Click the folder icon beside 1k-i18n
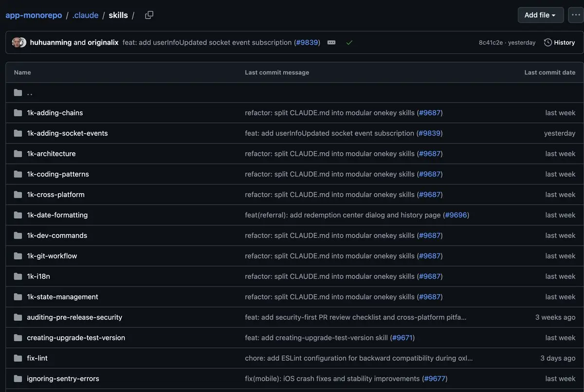This screenshot has height=392, width=584. [18, 276]
